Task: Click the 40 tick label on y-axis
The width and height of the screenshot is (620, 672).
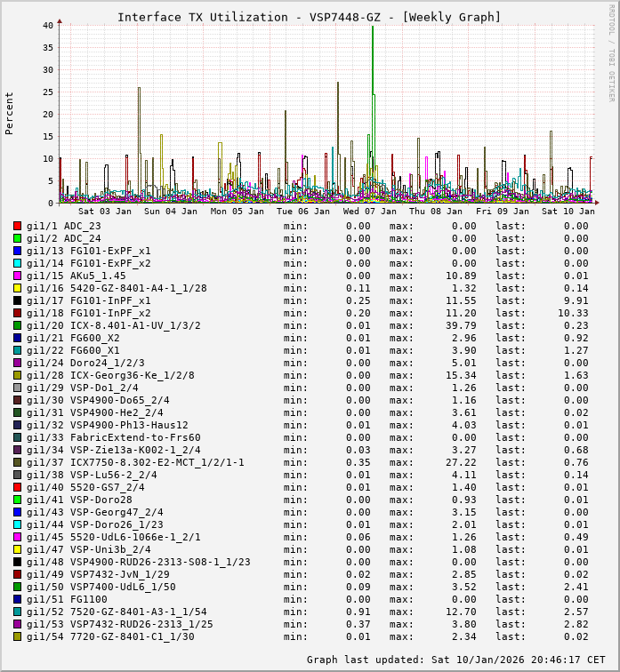Action: tap(48, 25)
